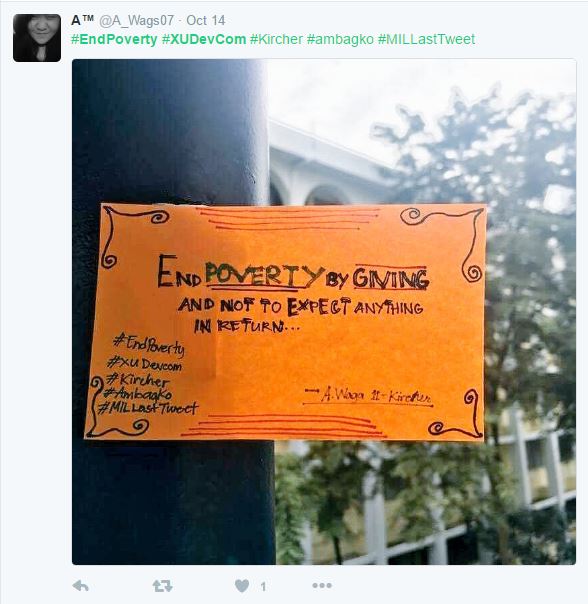Open the @A_Wags07 handle link
The height and width of the screenshot is (604, 588).
tap(136, 20)
